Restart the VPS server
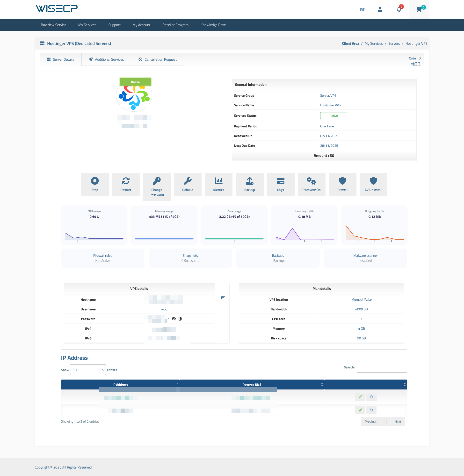Screen dimensions: 464x476 click(125, 184)
